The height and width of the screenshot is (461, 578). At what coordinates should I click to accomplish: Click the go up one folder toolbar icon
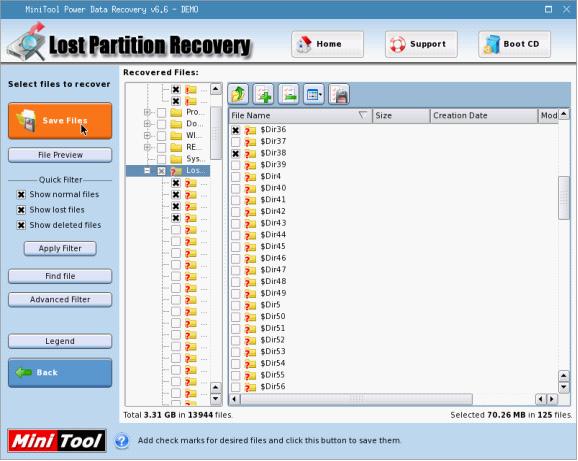[x=238, y=94]
